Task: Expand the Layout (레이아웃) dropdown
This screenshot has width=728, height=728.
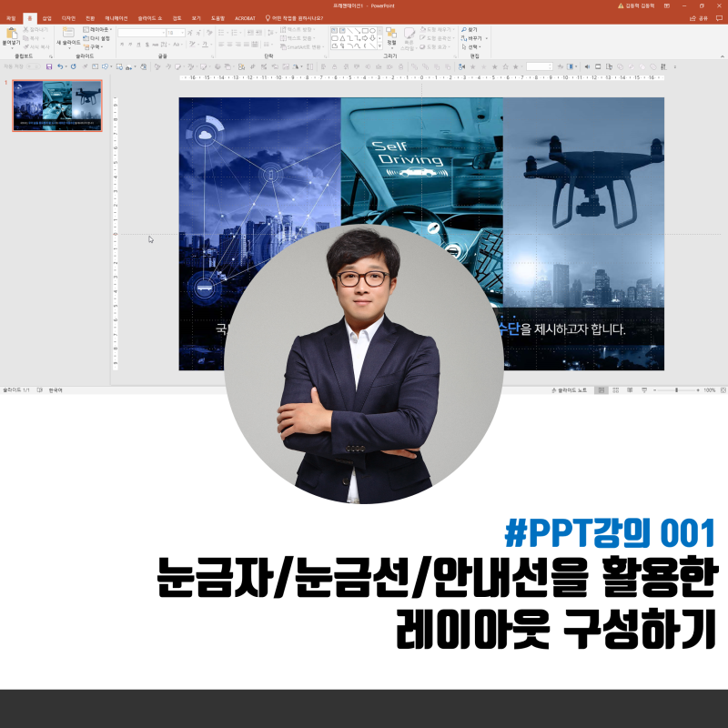Action: (97, 30)
